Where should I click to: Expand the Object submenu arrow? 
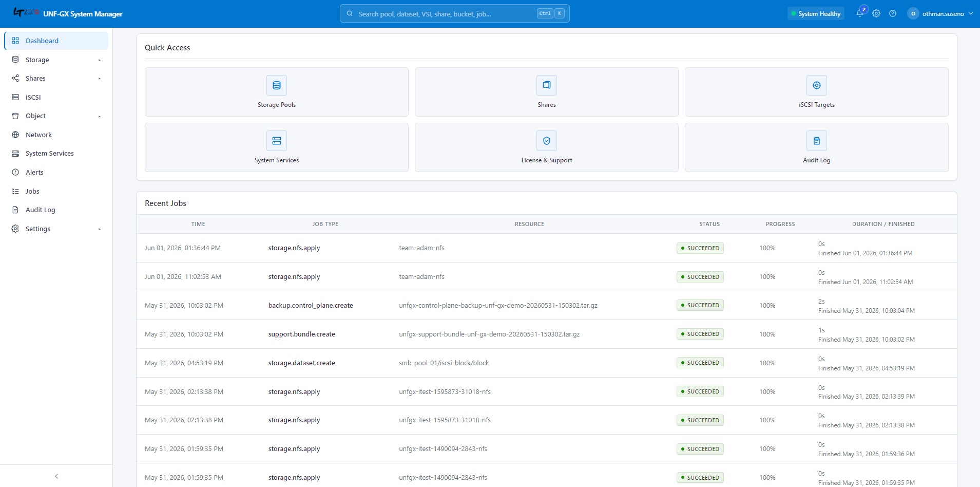pyautogui.click(x=100, y=117)
